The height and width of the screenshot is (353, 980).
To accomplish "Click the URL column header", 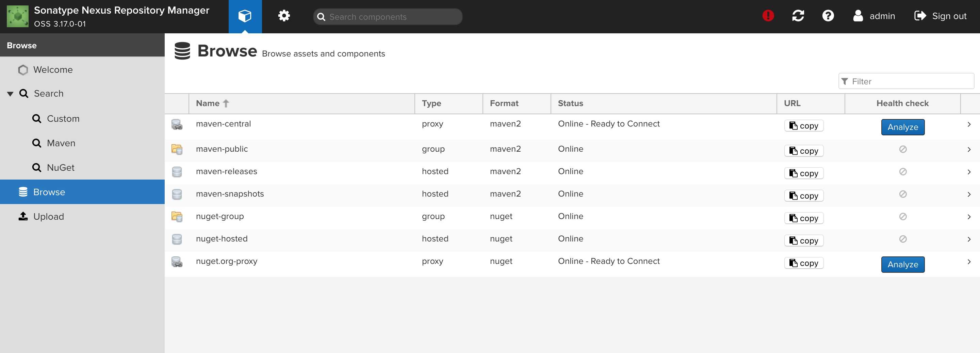I will tap(811, 103).
